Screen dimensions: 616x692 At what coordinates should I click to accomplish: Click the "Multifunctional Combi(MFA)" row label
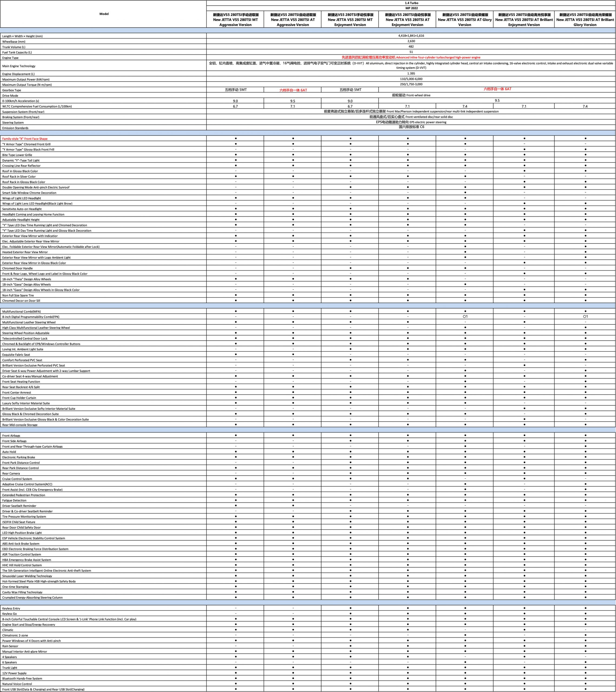point(21,311)
